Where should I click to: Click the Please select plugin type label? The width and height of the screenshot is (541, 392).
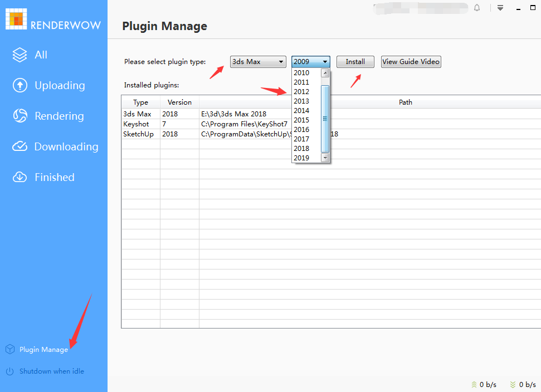pyautogui.click(x=165, y=62)
